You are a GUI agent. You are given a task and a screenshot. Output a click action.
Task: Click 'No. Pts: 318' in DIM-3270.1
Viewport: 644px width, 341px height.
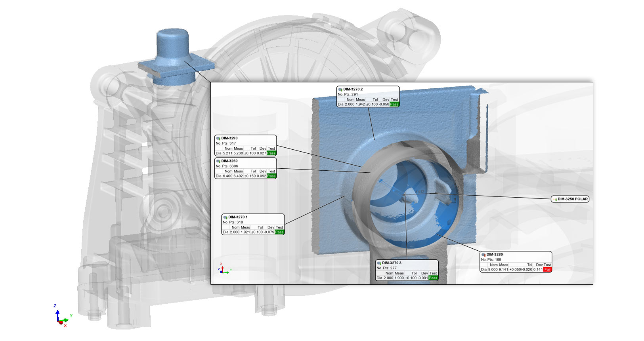[x=233, y=222]
